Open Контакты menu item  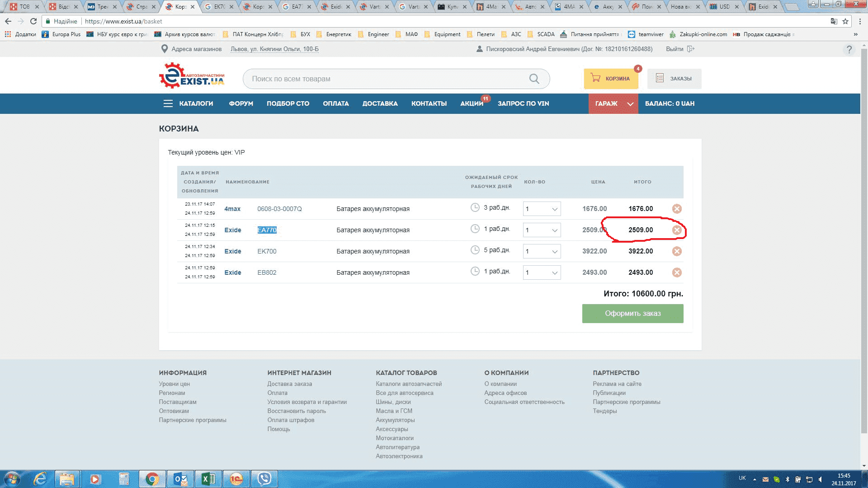pyautogui.click(x=429, y=103)
